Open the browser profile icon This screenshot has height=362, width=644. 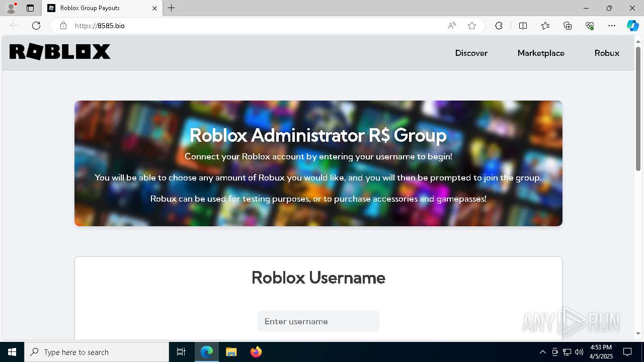[x=11, y=8]
